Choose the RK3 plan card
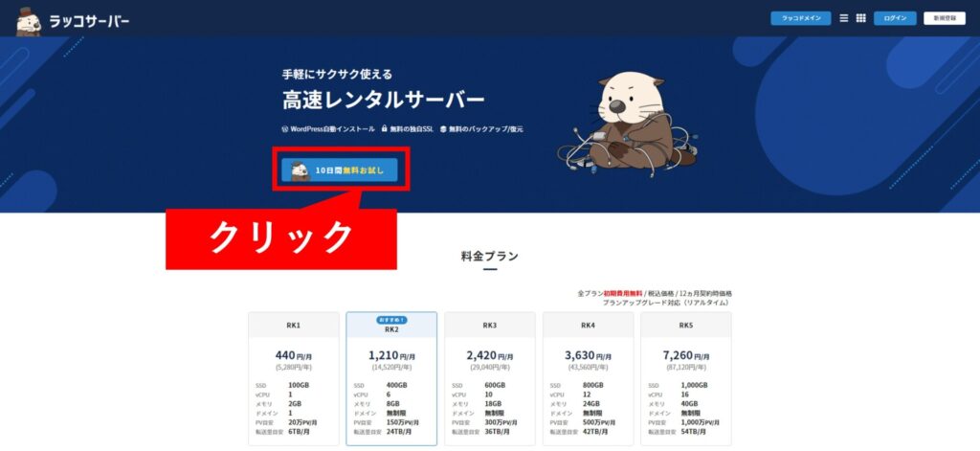 tap(490, 378)
